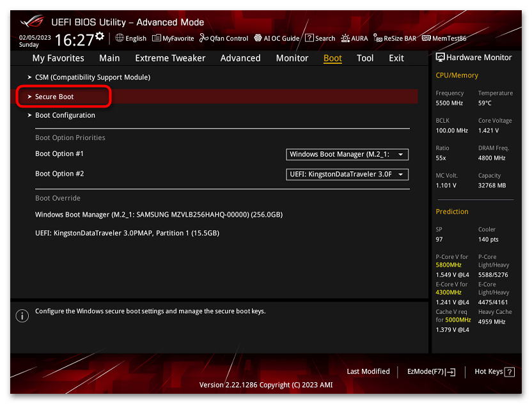This screenshot has height=404, width=532.
Task: Click the Search question-mark icon
Action: 309,38
